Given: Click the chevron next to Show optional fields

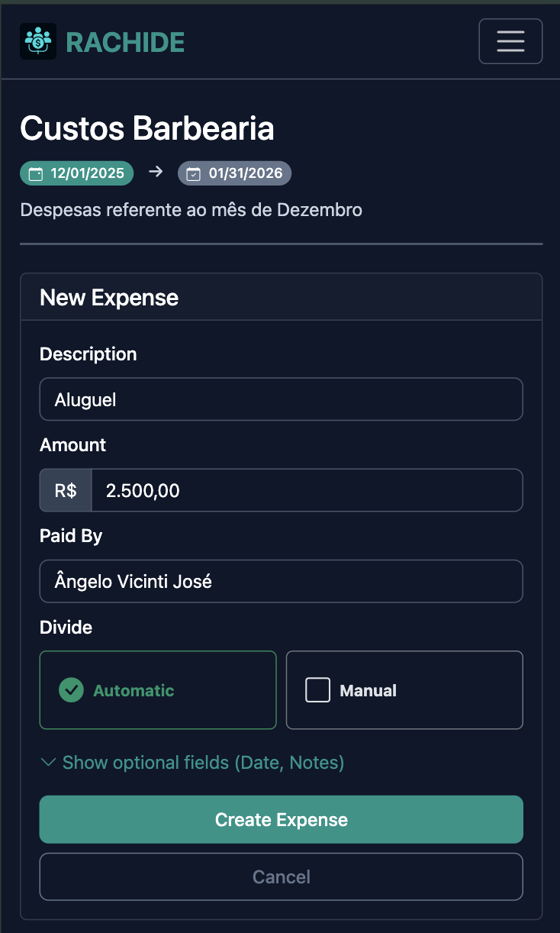Looking at the screenshot, I should click(47, 762).
